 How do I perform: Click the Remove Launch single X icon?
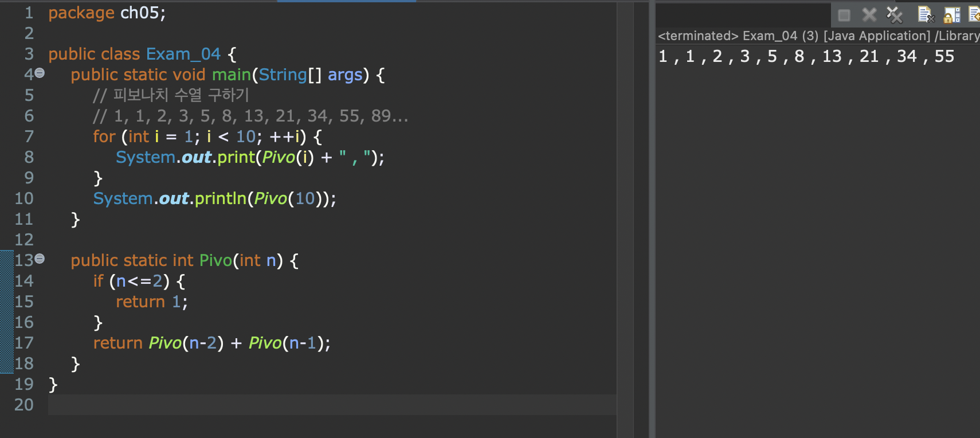coord(869,14)
